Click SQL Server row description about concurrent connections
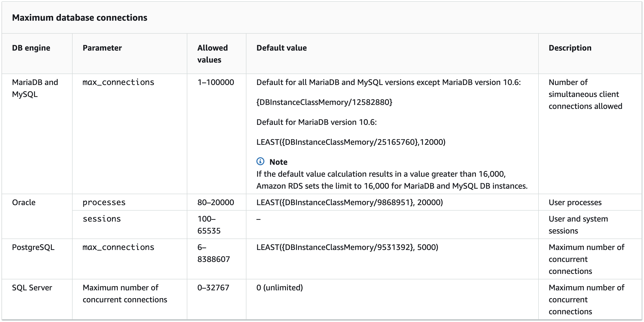Viewport: 644px width, 322px height. point(586,300)
